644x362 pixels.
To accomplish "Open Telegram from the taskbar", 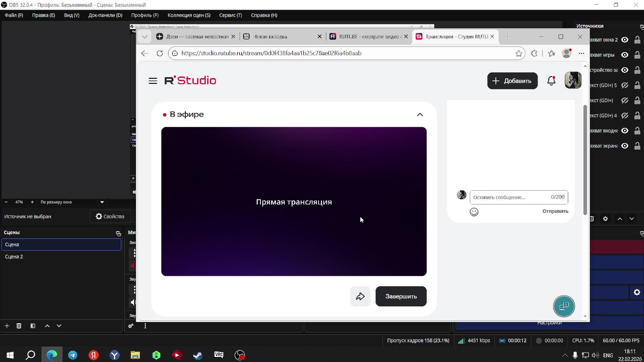I will [73, 355].
